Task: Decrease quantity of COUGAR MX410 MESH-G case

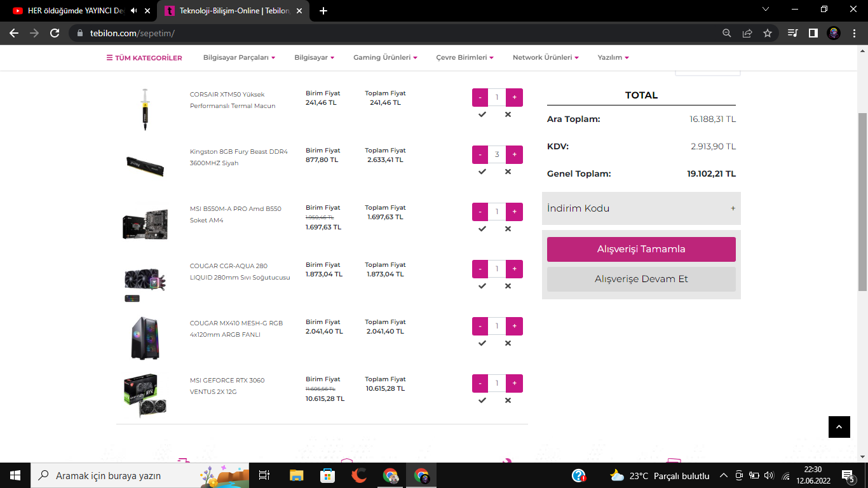Action: pos(480,326)
